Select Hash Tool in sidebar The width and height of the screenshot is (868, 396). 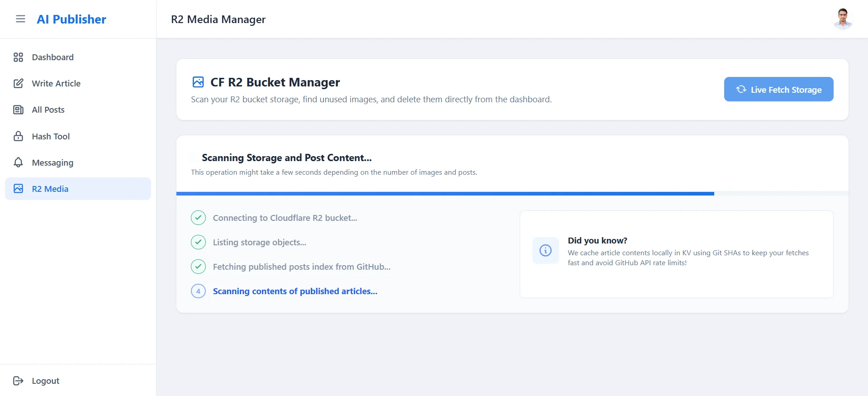click(78, 136)
